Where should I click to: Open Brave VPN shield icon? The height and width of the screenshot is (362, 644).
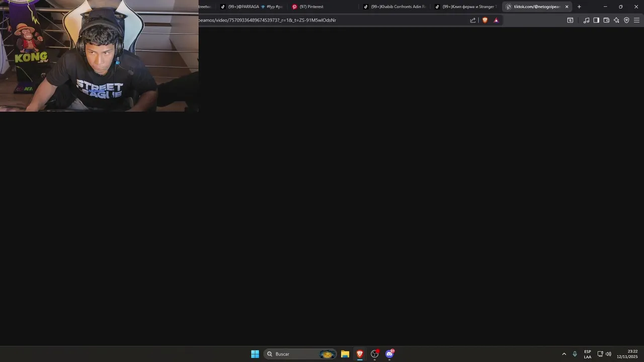(626, 20)
